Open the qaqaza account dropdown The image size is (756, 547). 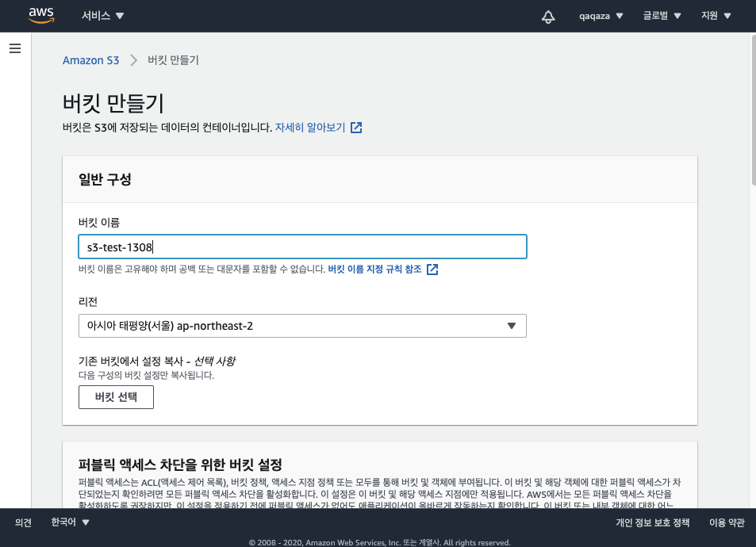(601, 16)
